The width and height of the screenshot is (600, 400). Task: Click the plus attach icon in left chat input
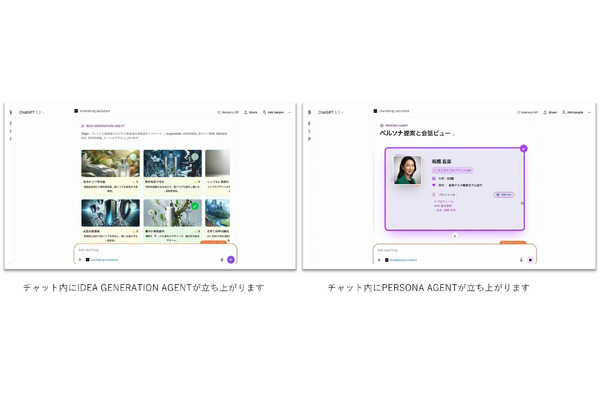pyautogui.click(x=79, y=259)
